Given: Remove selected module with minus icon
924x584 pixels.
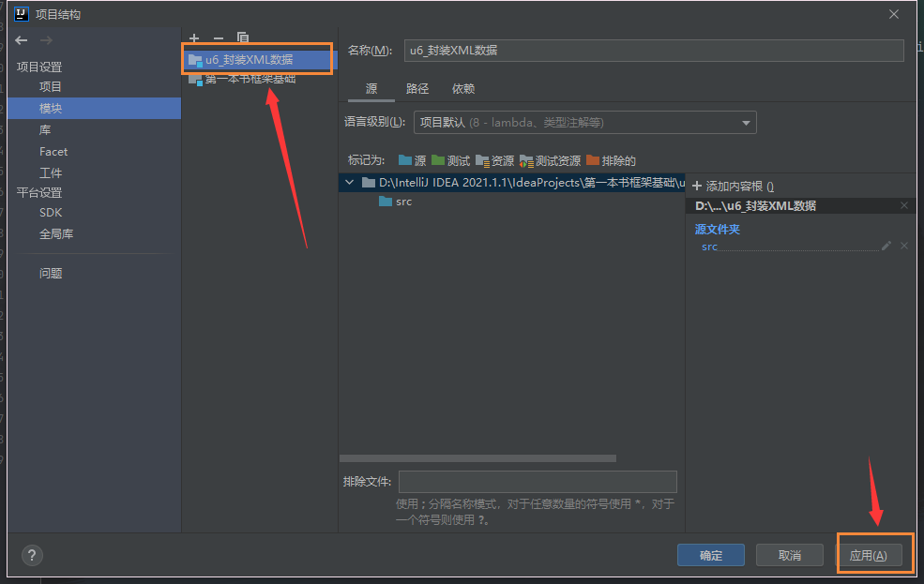Looking at the screenshot, I should (219, 38).
